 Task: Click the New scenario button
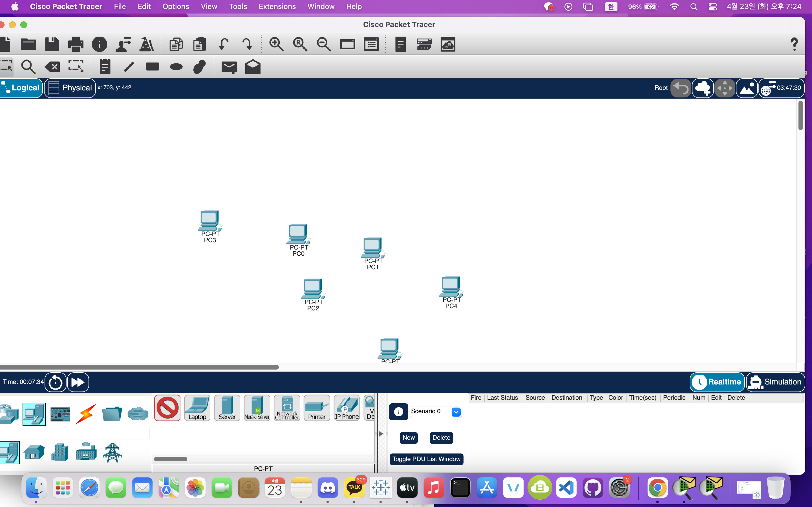[x=408, y=438]
